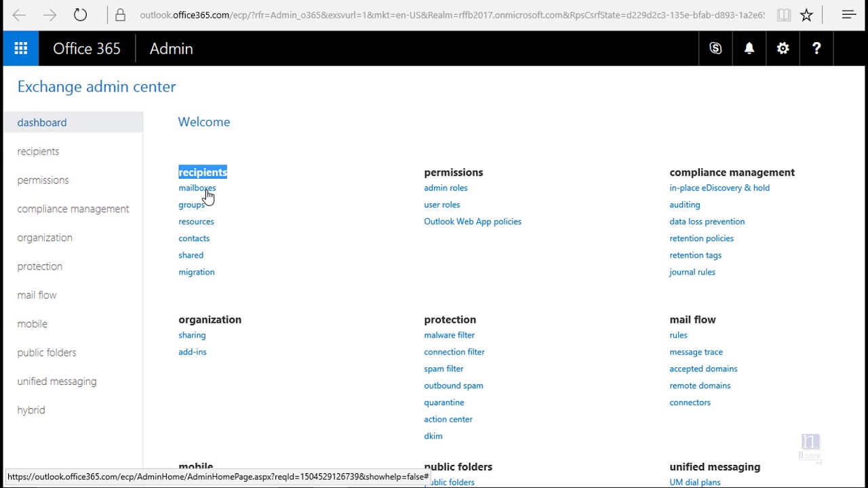Open reading view icon
The image size is (868, 488).
[x=784, y=15]
